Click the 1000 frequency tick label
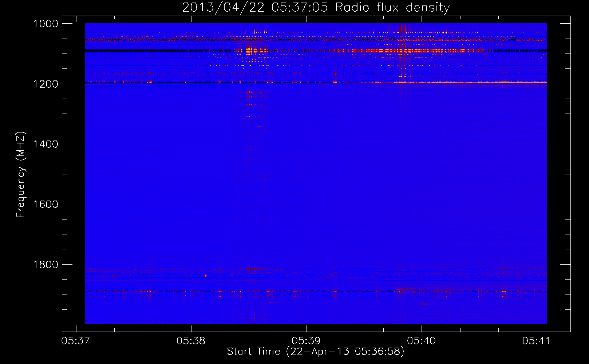Image resolution: width=589 pixels, height=364 pixels. (x=46, y=24)
